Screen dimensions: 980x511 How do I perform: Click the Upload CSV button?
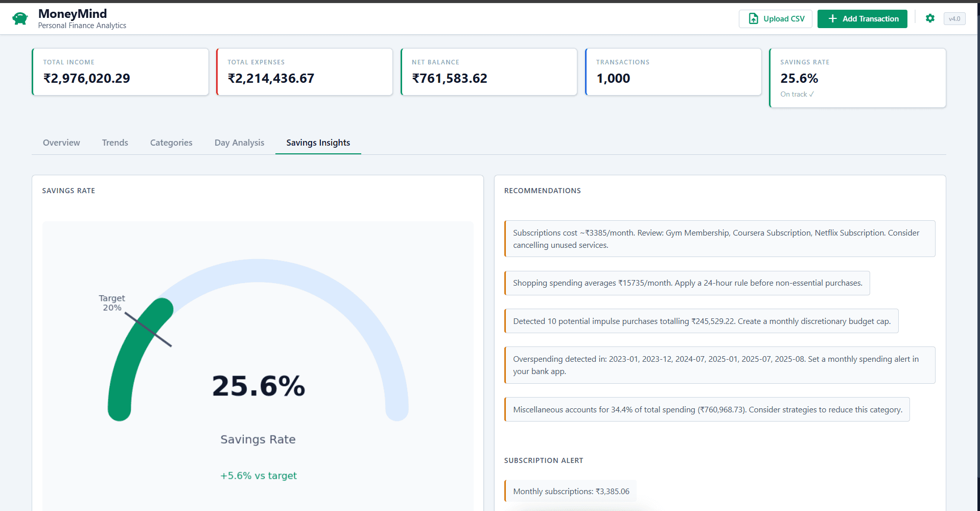tap(775, 19)
